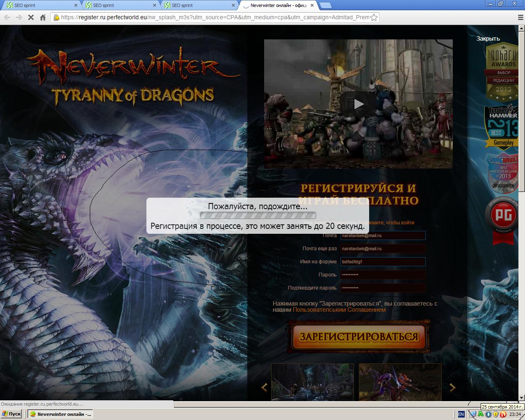
Task: Click red orange x tray icon
Action: pos(502,414)
